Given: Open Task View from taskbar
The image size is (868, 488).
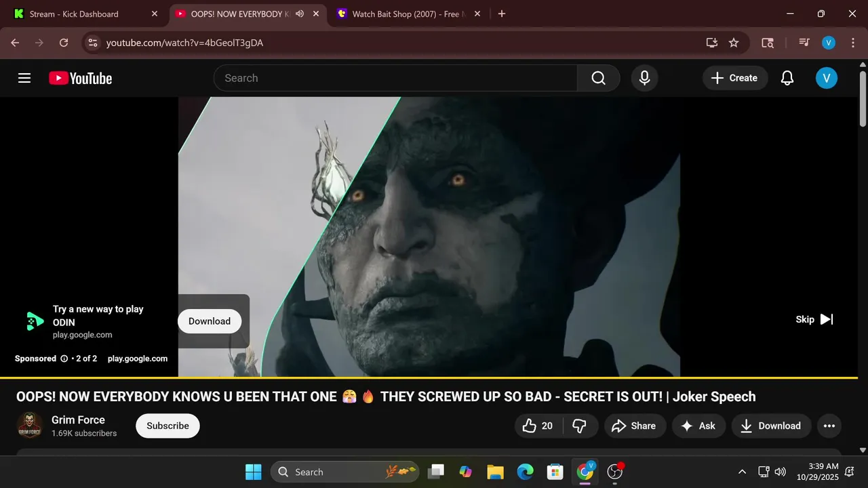Looking at the screenshot, I should click(x=435, y=472).
